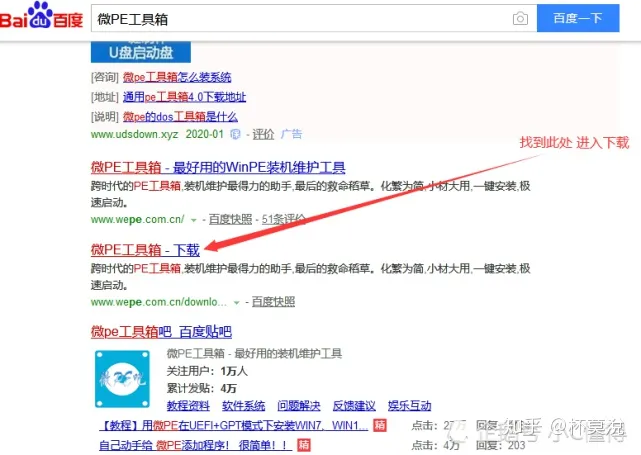Open link 微pe工具箱怎么装系统
This screenshot has height=455, width=641.
(x=177, y=77)
